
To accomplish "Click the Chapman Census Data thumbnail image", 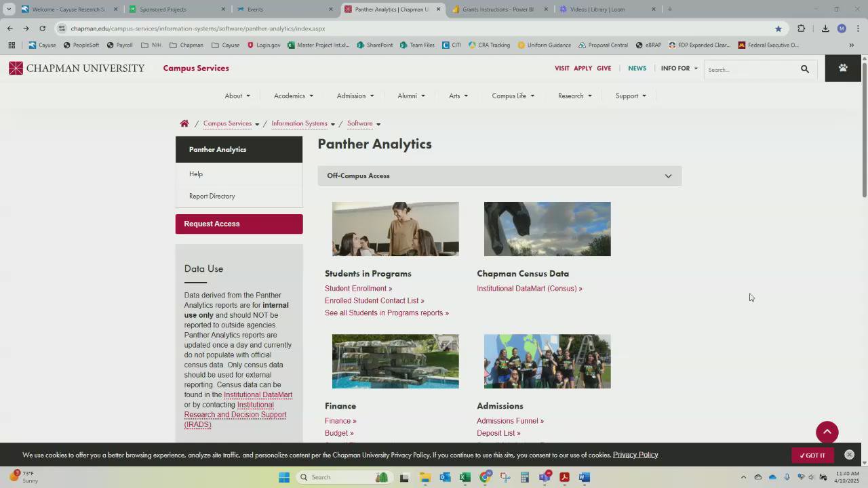I will coord(547,229).
